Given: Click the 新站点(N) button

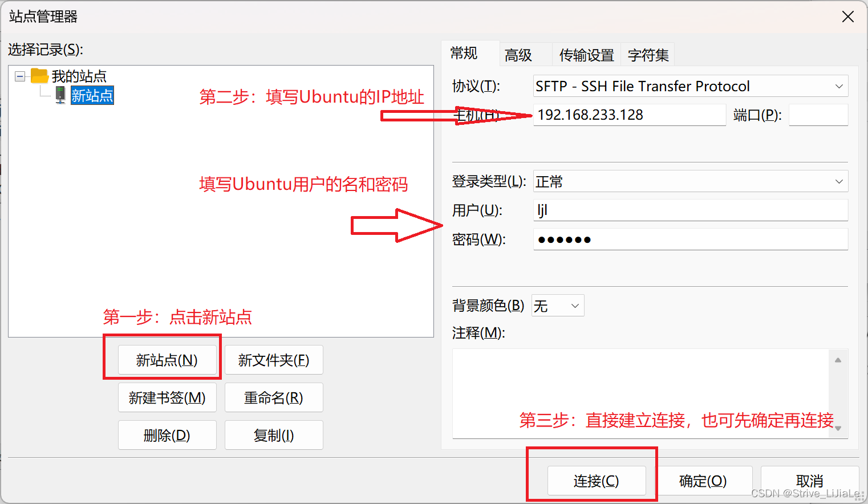Looking at the screenshot, I should click(167, 360).
